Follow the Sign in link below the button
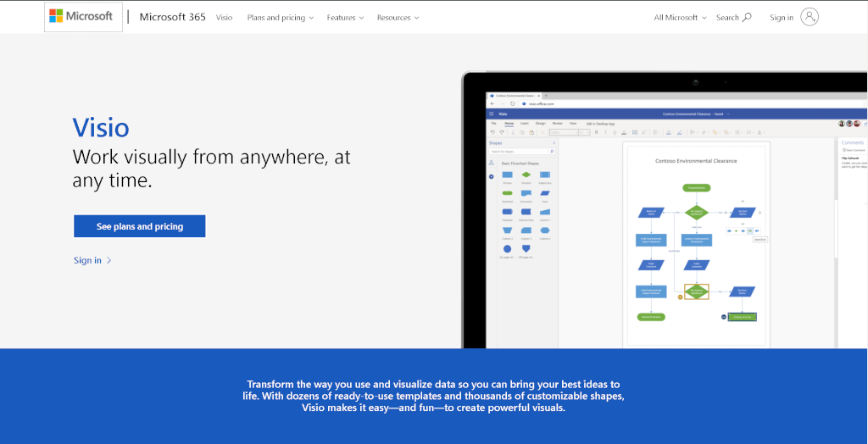The width and height of the screenshot is (868, 444). tap(92, 260)
